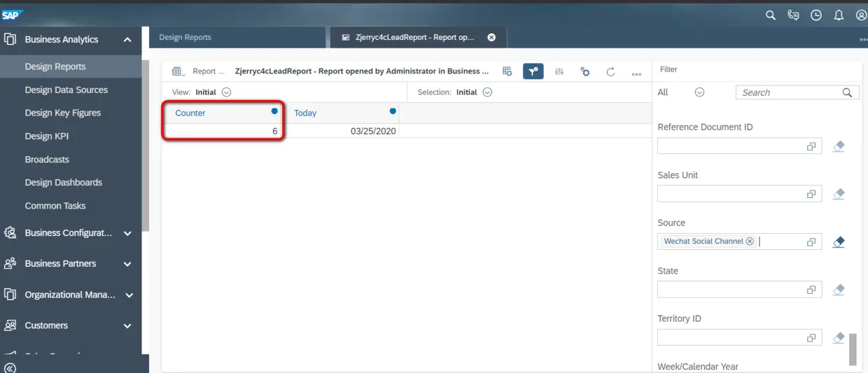Open Design Key Figures

[63, 113]
